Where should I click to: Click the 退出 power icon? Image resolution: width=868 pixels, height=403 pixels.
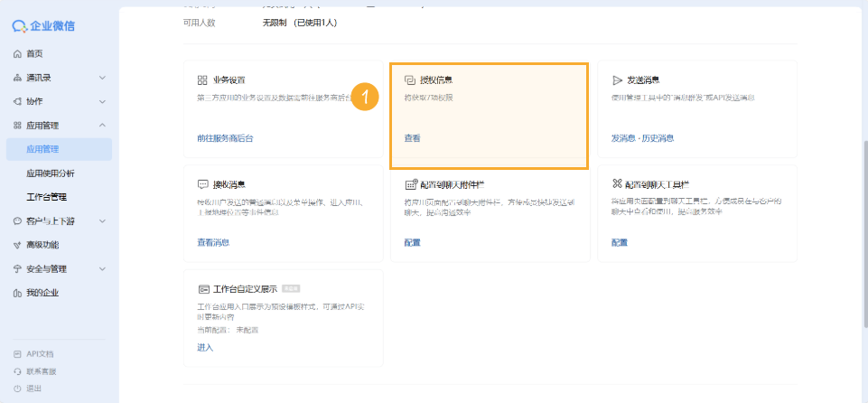click(x=17, y=389)
